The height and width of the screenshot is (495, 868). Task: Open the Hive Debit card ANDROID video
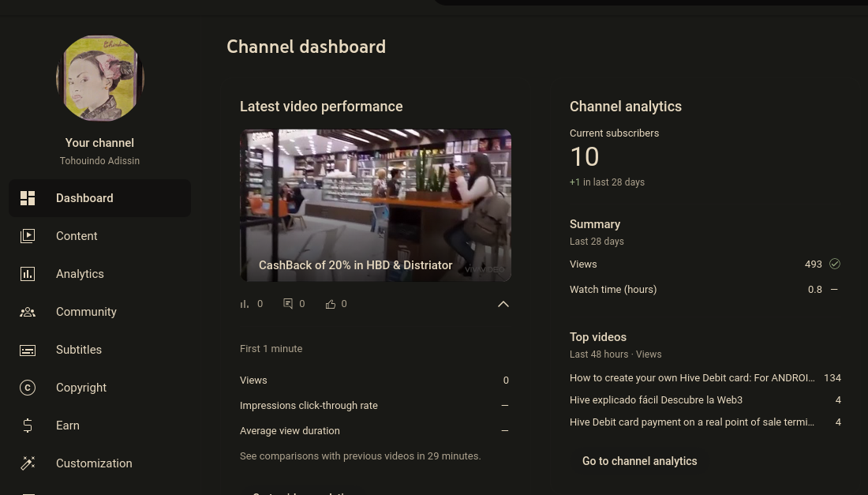tap(692, 378)
